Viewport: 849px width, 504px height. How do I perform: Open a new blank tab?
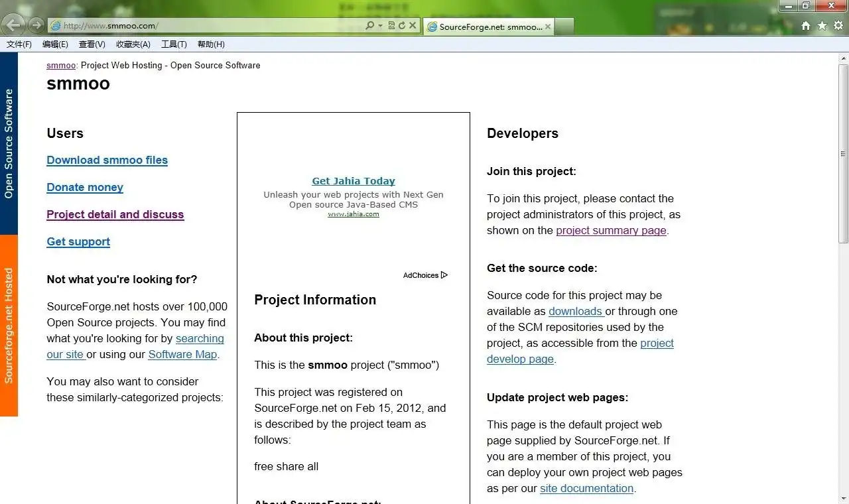coord(564,27)
